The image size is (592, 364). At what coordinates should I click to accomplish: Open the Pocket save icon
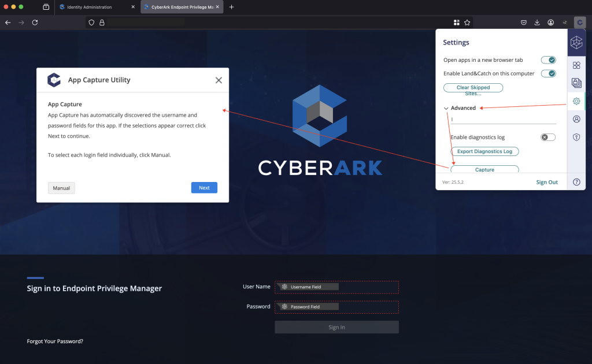point(523,23)
